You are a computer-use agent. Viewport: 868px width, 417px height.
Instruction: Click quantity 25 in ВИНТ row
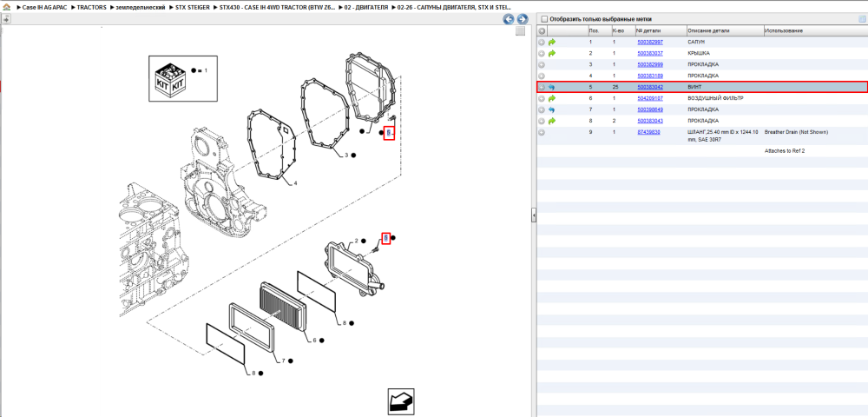click(x=615, y=87)
